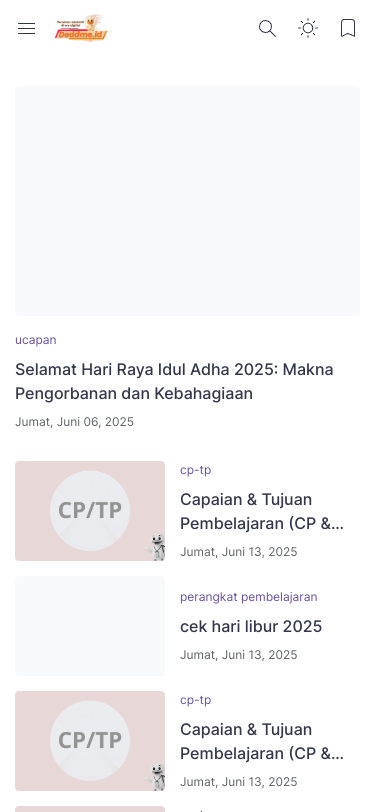Open the second CP/TP thumbnail image
Image resolution: width=375 pixels, height=812 pixels.
pos(90,741)
